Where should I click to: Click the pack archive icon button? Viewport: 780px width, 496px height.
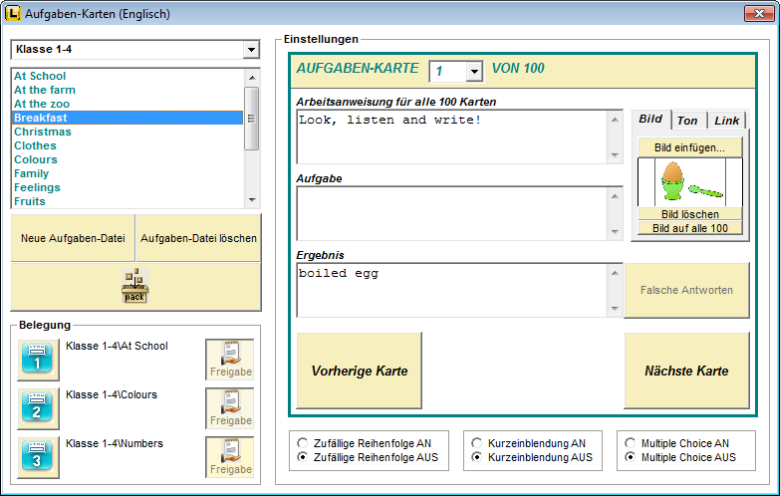click(x=135, y=287)
